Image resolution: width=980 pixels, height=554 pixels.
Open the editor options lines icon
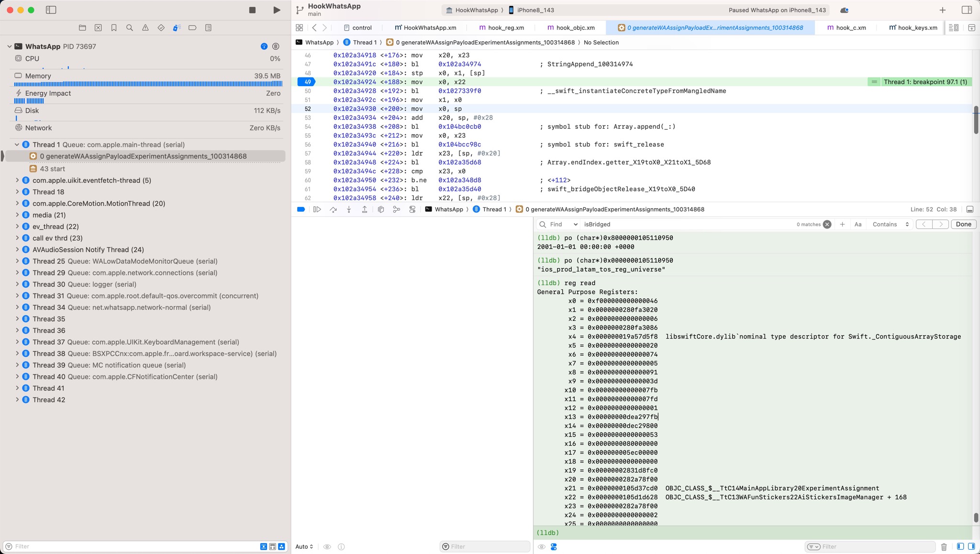click(x=953, y=28)
